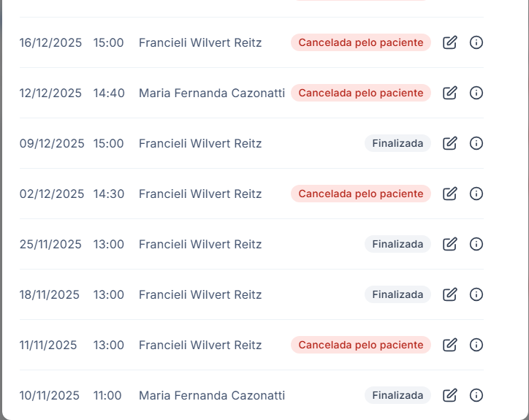Image resolution: width=529 pixels, height=420 pixels.
Task: Edit the 02/12/2025 14:30 appointment
Action: 450,194
